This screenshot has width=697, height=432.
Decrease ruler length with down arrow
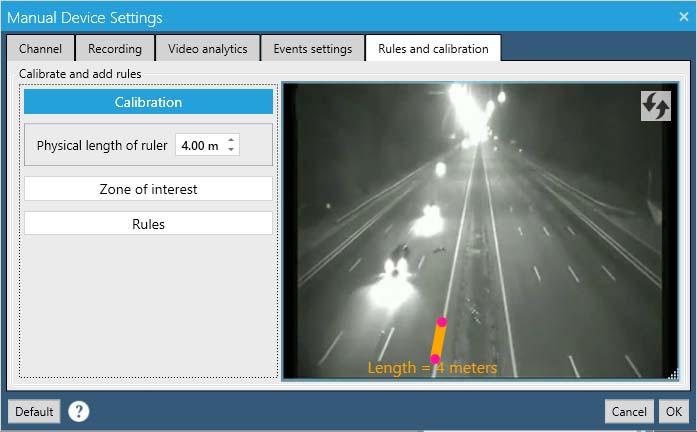click(231, 149)
